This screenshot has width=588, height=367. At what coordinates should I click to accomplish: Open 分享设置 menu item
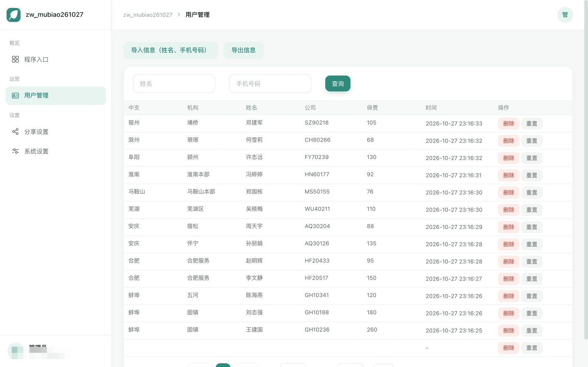(x=56, y=132)
